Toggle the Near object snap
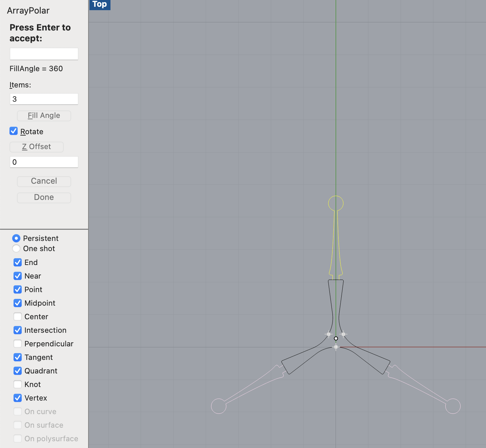 click(18, 276)
